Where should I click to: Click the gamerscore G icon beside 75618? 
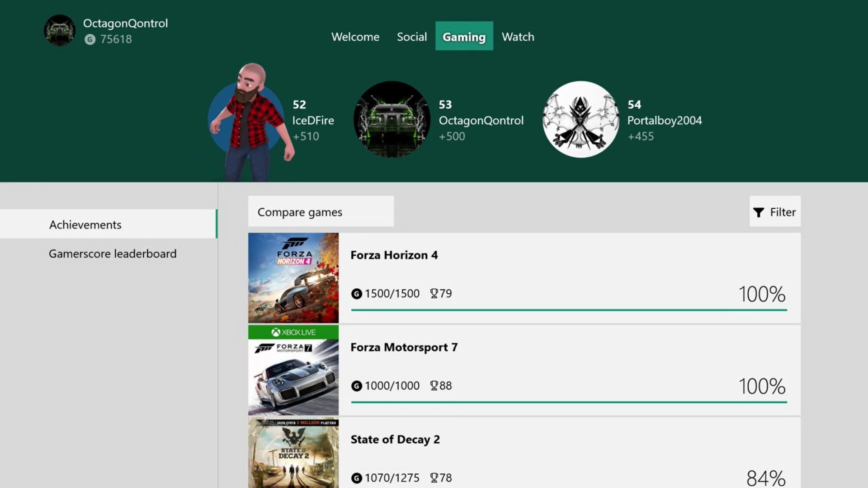tap(90, 39)
